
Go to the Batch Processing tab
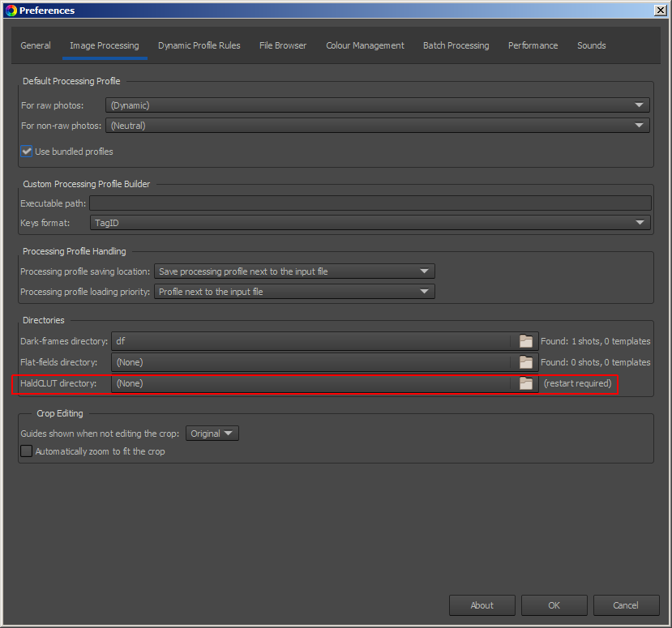pyautogui.click(x=456, y=45)
